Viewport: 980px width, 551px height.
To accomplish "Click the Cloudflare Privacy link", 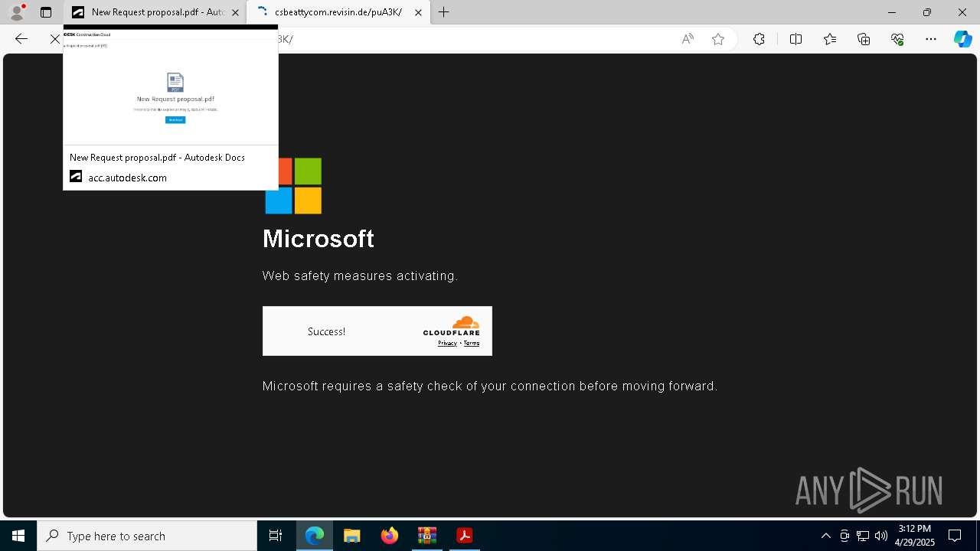I will click(447, 343).
